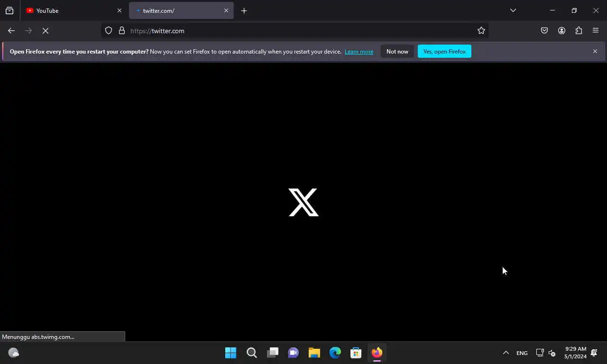Screen dimensions: 607x364
Task: Click Yes, open Firefox button
Action: 444,52
